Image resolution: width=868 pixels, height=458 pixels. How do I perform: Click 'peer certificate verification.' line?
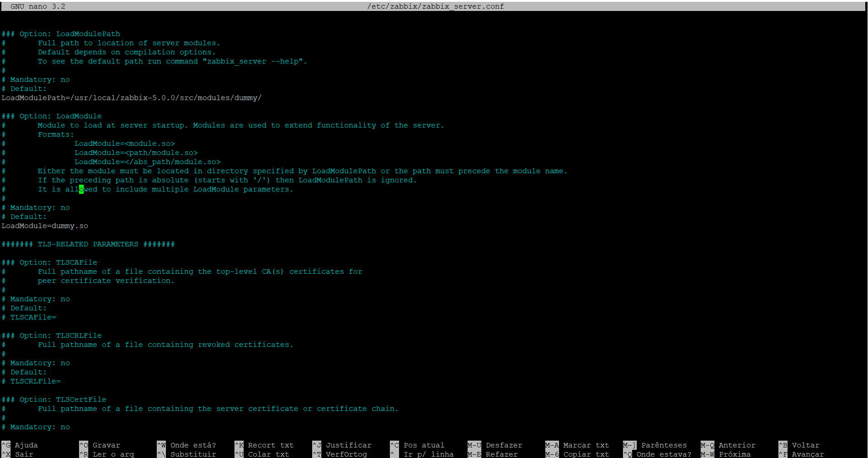point(106,281)
